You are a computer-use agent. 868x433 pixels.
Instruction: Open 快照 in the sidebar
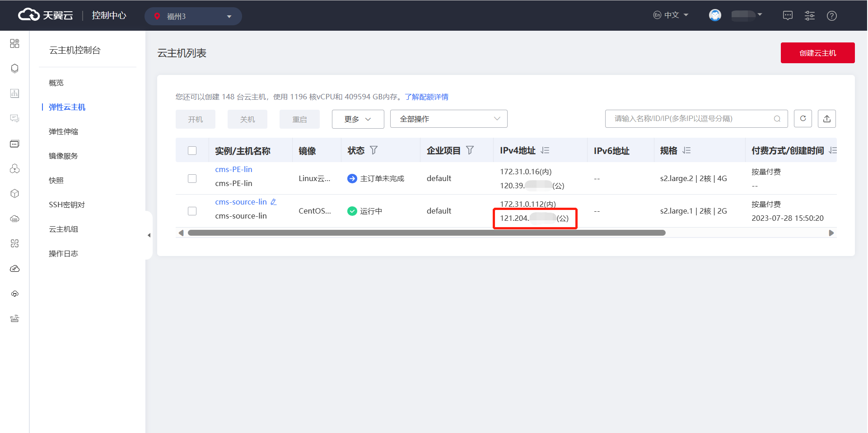coord(56,180)
